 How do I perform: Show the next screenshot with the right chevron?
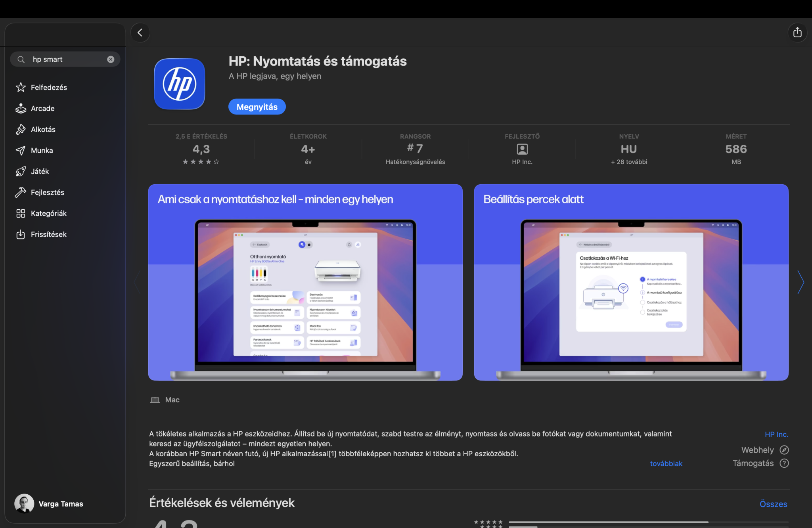[x=801, y=282]
